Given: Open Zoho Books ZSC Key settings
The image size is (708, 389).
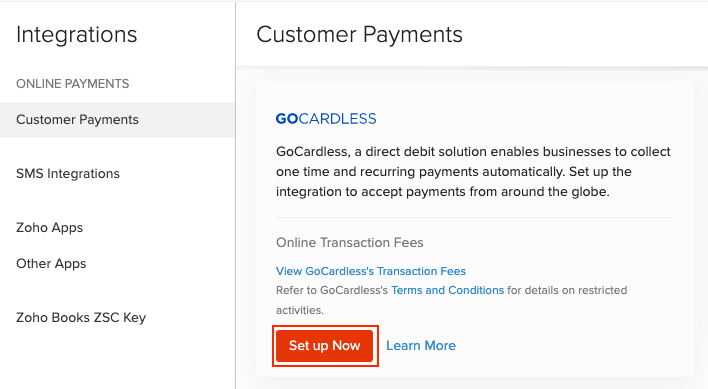Looking at the screenshot, I should point(81,318).
